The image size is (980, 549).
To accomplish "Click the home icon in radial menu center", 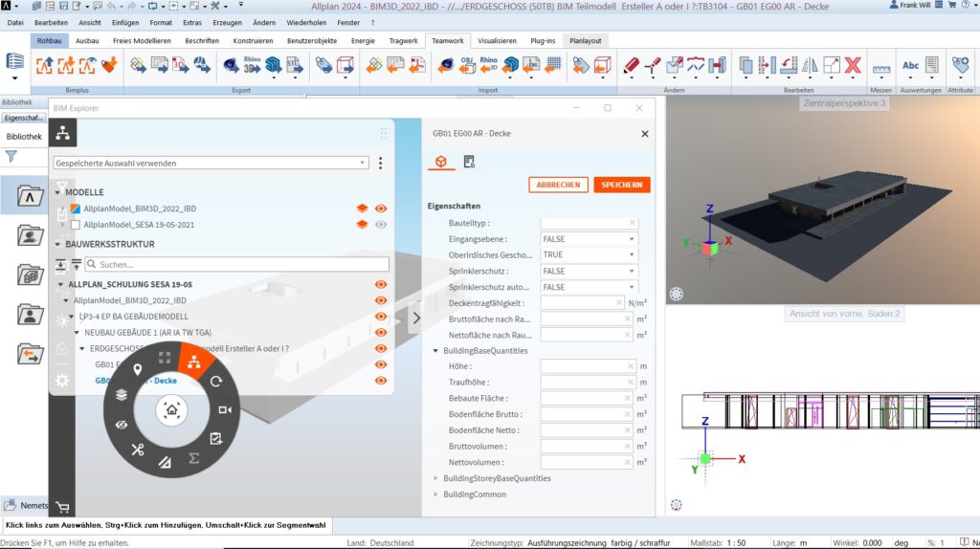I will (171, 410).
